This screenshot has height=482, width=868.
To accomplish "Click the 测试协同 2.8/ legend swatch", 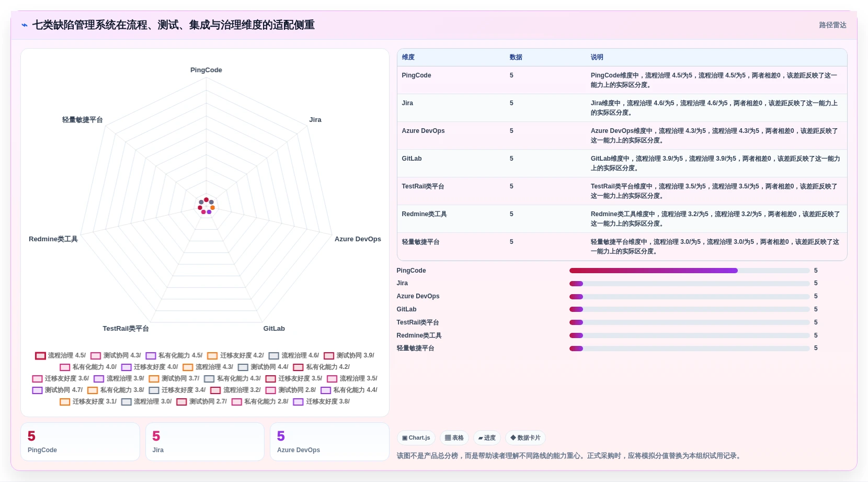I will pyautogui.click(x=271, y=390).
